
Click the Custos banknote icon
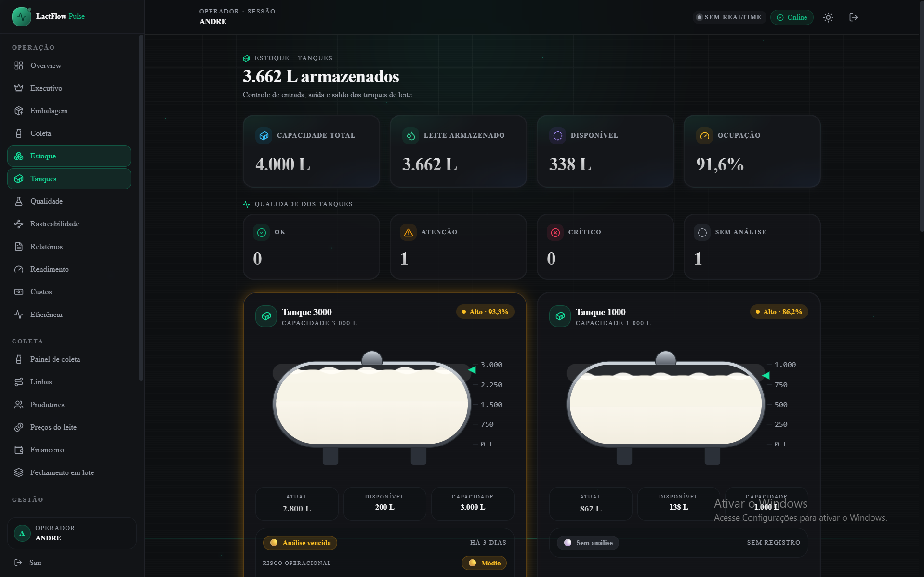pyautogui.click(x=19, y=292)
